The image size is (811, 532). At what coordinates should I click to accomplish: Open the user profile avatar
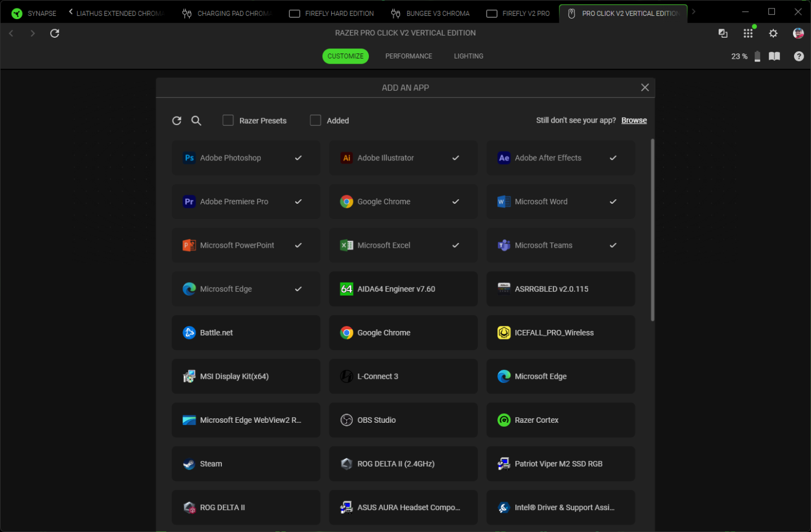798,33
